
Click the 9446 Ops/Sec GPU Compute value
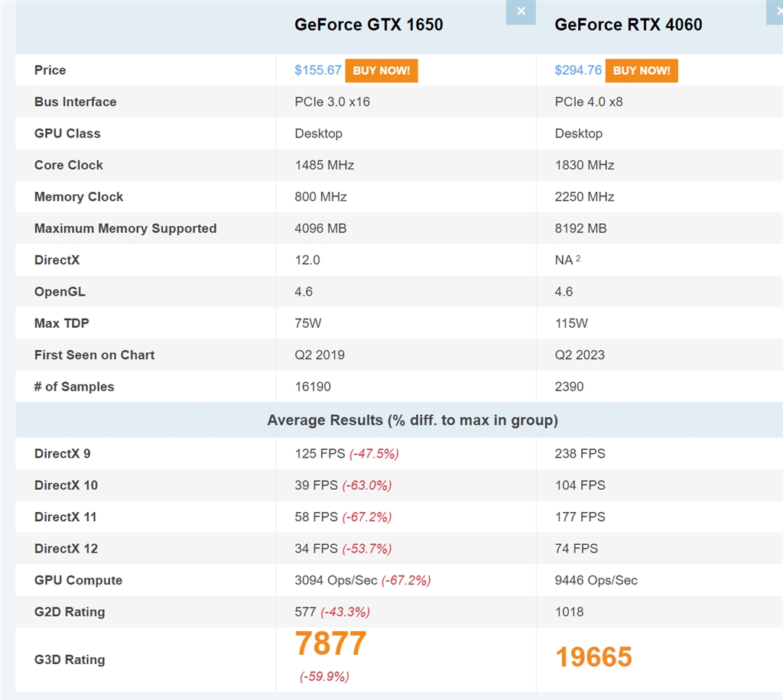tap(596, 580)
